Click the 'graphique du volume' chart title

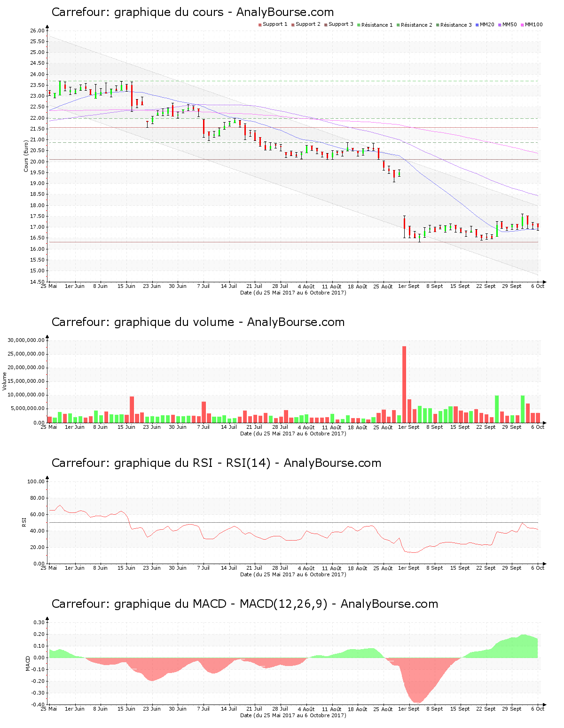point(198,322)
